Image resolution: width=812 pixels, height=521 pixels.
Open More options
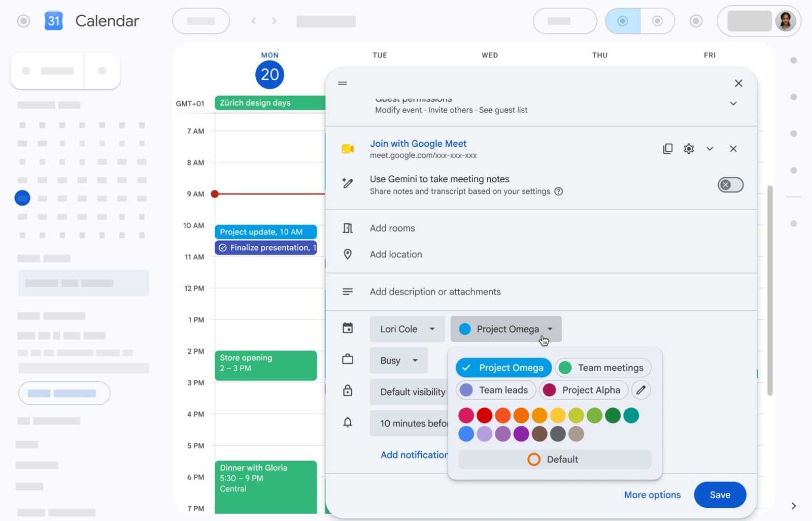pos(652,495)
